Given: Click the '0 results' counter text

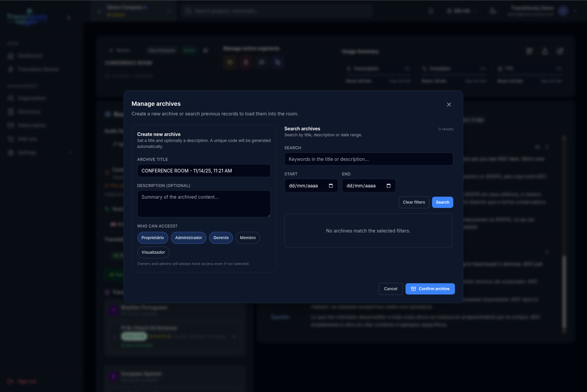Looking at the screenshot, I should [446, 129].
